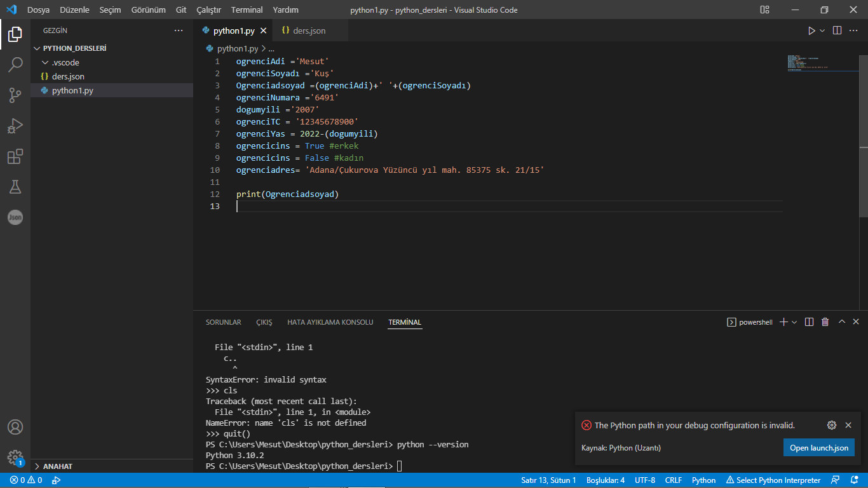Open the Terminal menu in the menu bar
Viewport: 868px width, 488px height.
point(247,10)
